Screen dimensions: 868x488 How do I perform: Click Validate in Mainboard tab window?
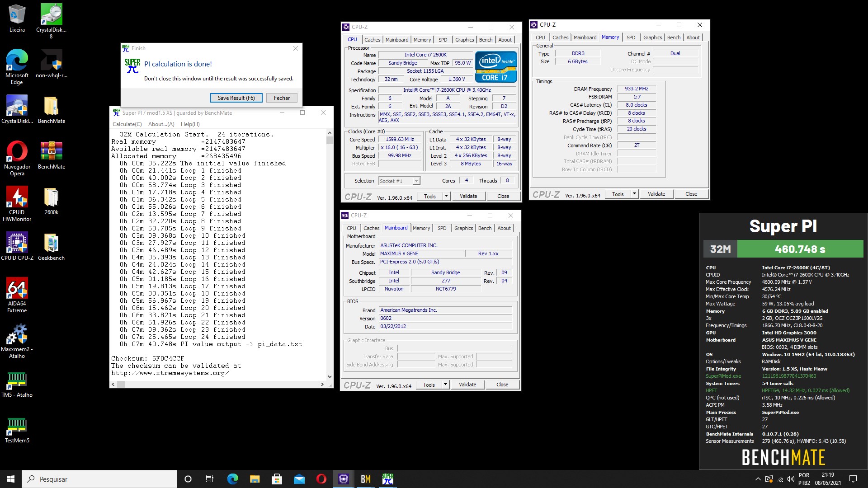[x=467, y=385]
